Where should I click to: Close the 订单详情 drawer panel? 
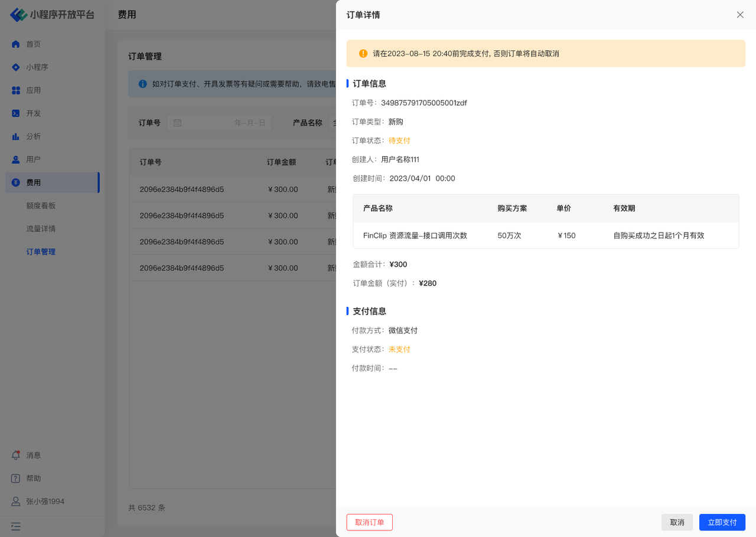740,15
